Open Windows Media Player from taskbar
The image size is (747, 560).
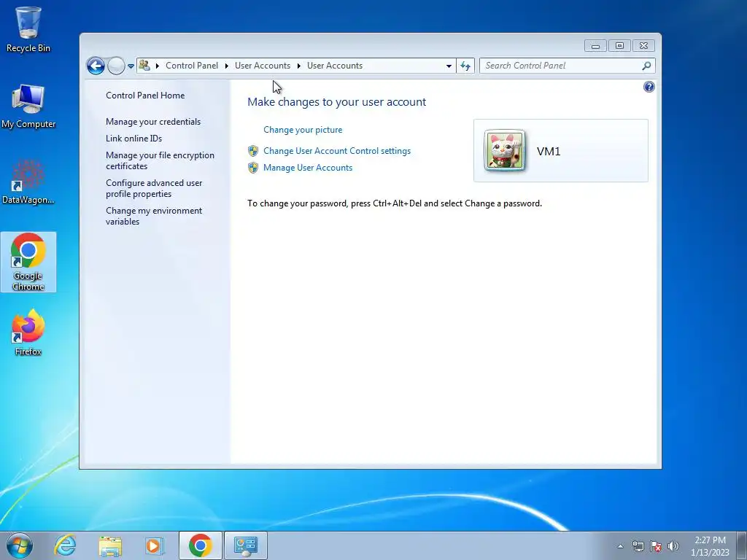click(155, 545)
